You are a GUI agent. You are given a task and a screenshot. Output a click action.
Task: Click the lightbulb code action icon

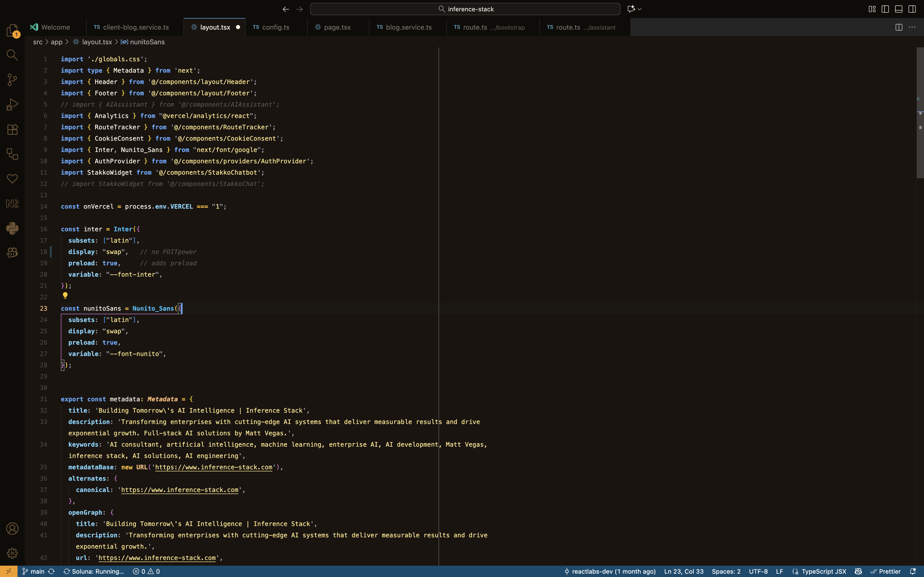pyautogui.click(x=65, y=295)
